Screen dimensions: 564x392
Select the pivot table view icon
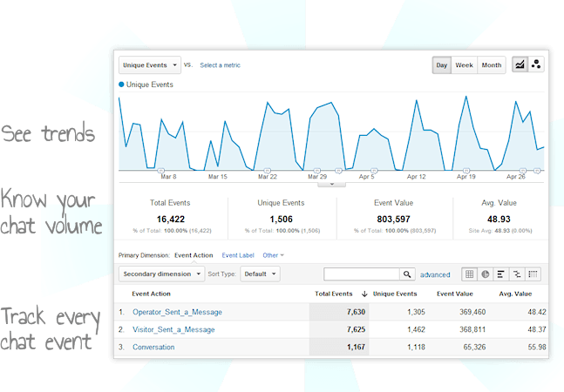[x=533, y=274]
